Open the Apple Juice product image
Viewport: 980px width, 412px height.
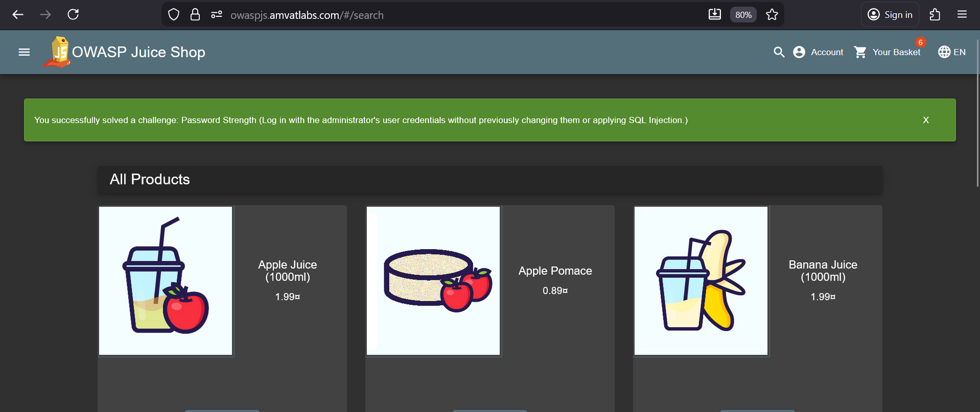[166, 281]
